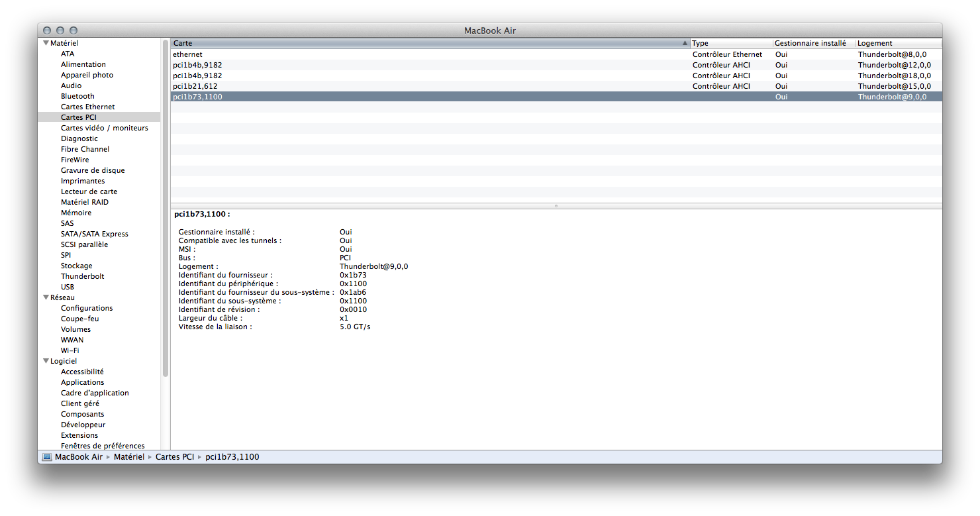
Task: Select pci1b4b,9182 row at Thunderbolt@12,0,0
Action: tap(556, 65)
